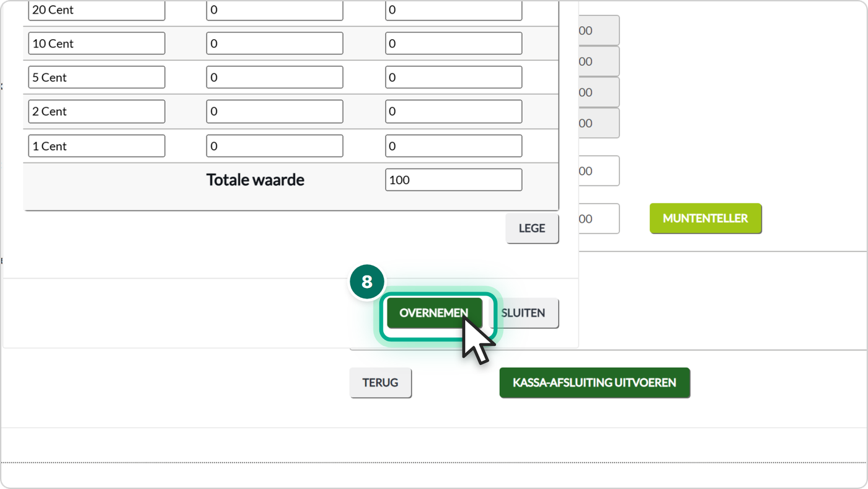This screenshot has width=868, height=489.
Task: Click KASSA-AFSLUITING UITVOEREN button
Action: tap(595, 382)
